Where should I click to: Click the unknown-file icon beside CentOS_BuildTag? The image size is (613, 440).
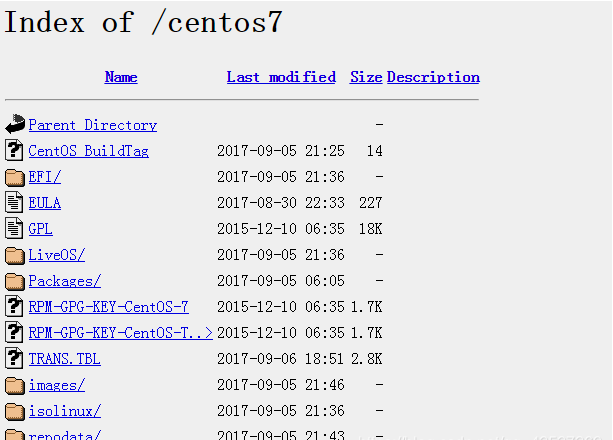[x=14, y=150]
